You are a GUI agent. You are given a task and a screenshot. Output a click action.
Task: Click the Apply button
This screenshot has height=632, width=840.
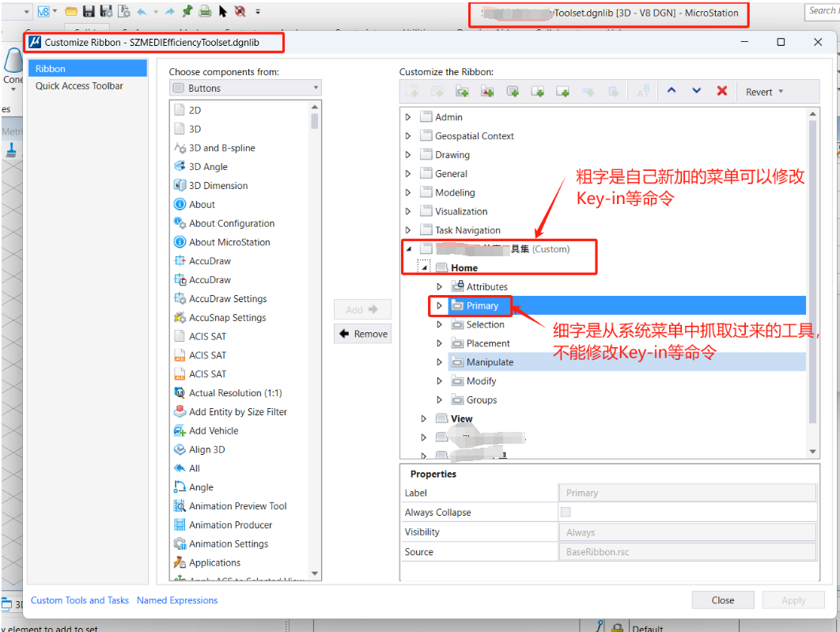coord(793,600)
